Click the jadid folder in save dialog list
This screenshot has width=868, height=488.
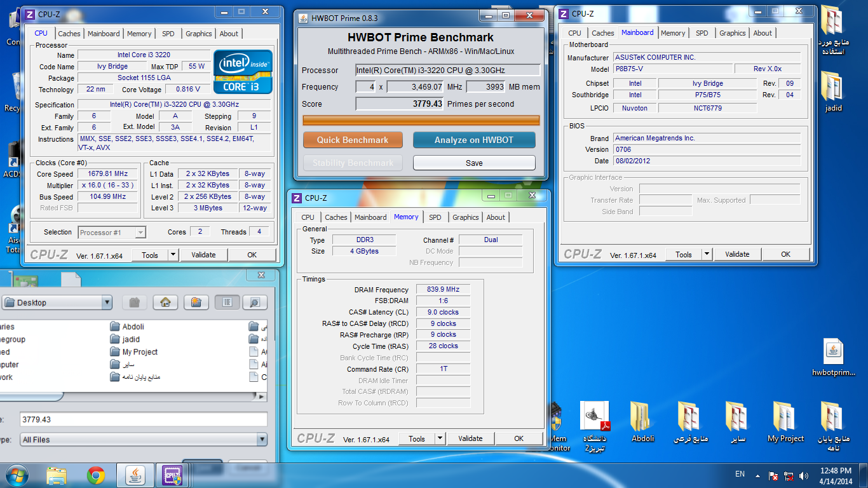pyautogui.click(x=125, y=339)
